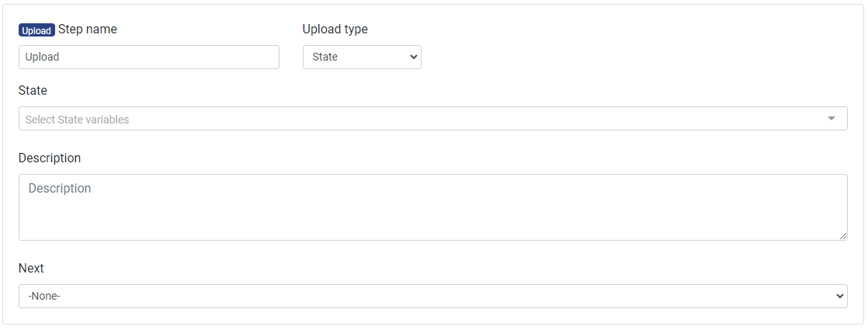The image size is (868, 330).
Task: Click the State field label
Action: coord(33,91)
